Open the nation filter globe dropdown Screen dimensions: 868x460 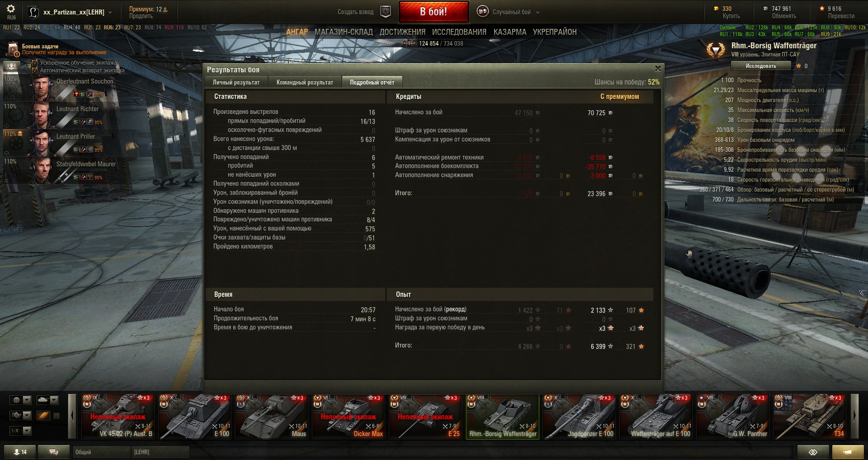click(x=21, y=400)
